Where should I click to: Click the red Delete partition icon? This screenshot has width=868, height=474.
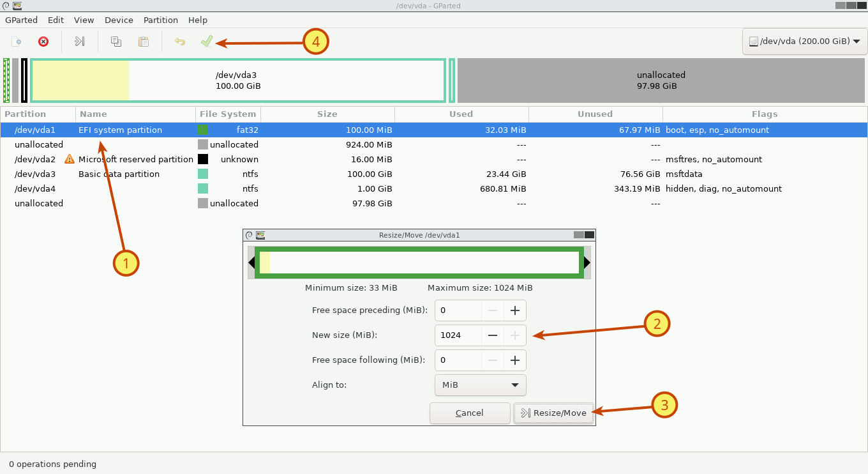43,42
